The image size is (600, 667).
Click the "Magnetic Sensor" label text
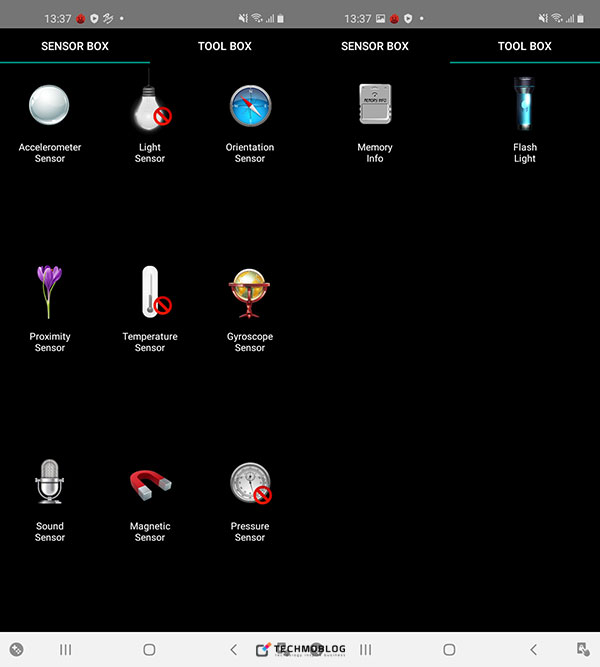pyautogui.click(x=150, y=532)
